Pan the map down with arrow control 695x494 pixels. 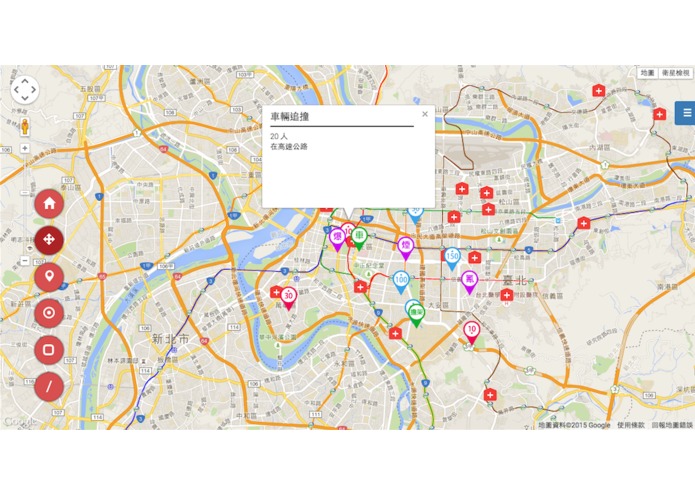point(25,98)
